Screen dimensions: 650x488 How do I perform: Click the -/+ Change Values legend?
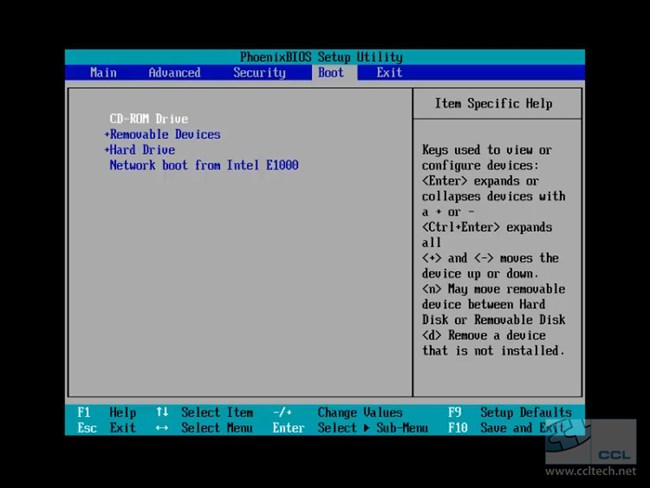coord(337,413)
